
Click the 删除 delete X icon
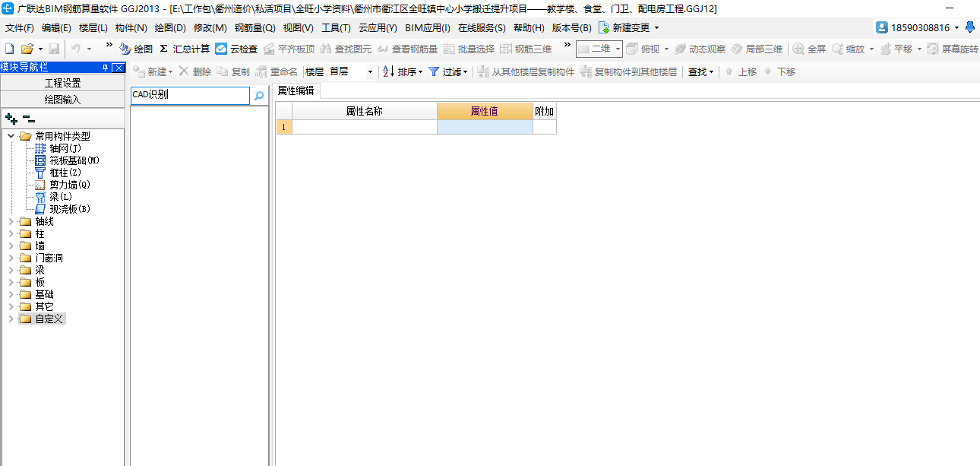point(184,71)
